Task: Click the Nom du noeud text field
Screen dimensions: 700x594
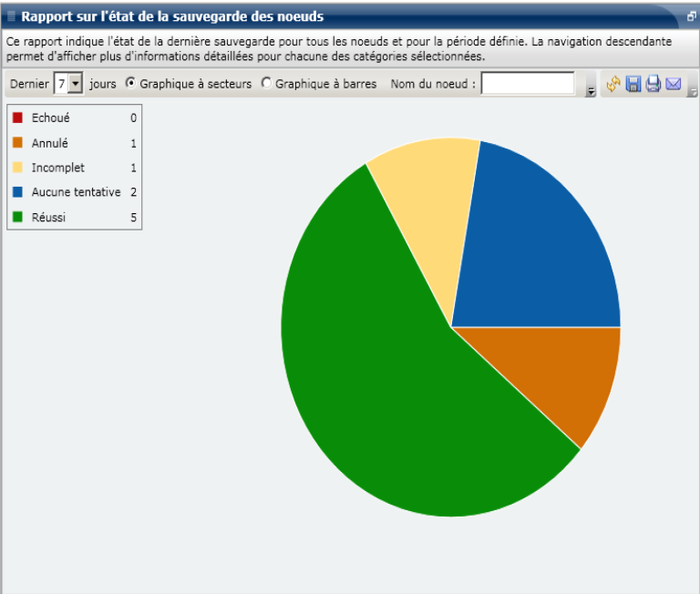Action: coord(528,84)
